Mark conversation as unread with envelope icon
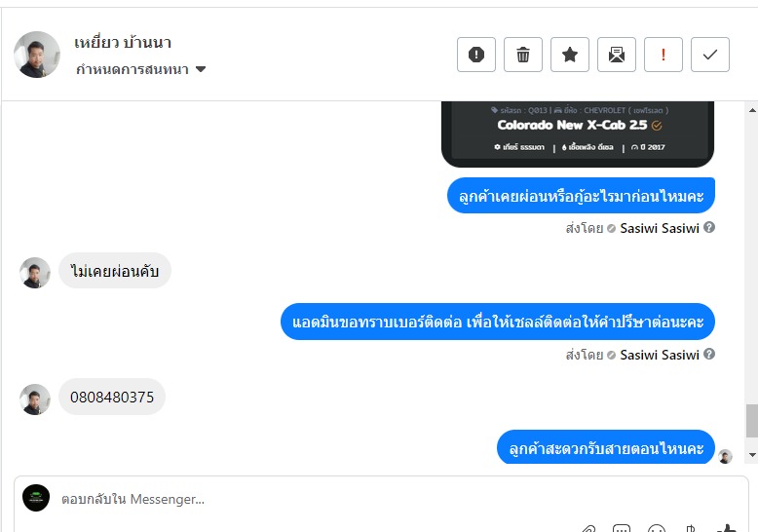Screen dimensions: 758x532 [x=617, y=55]
